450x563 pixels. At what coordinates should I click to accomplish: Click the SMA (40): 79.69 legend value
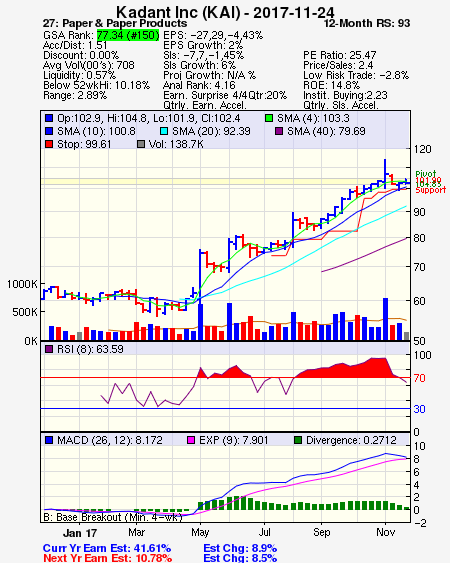pyautogui.click(x=326, y=131)
